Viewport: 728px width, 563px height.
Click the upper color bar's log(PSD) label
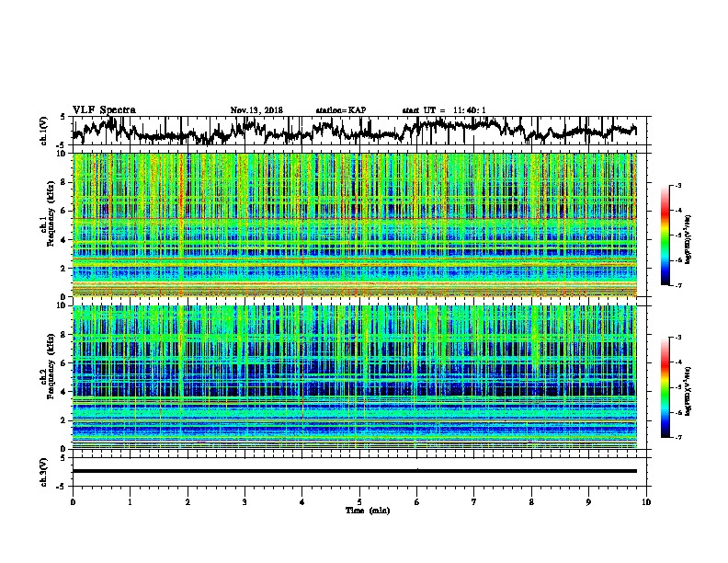point(688,239)
